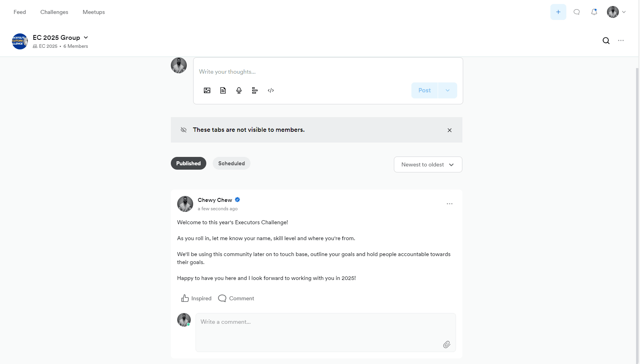Open the notifications bell
This screenshot has width=640, height=364.
coord(594,12)
